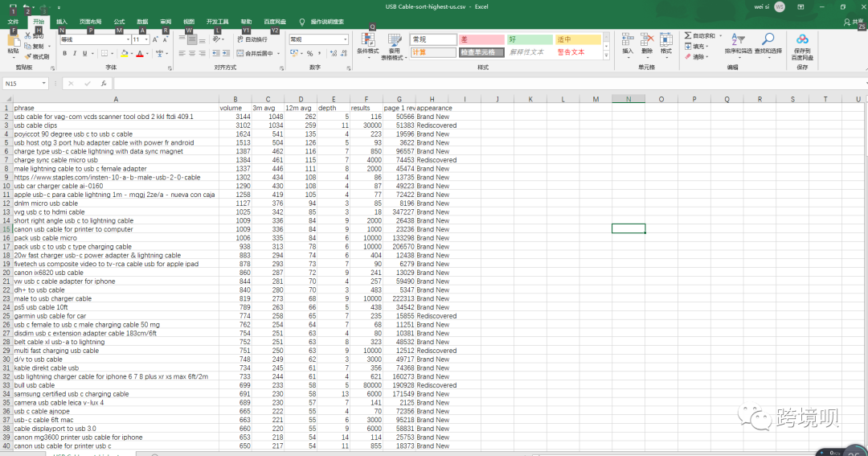The image size is (868, 456).
Task: Click Decrease Font Size icon
Action: [166, 39]
